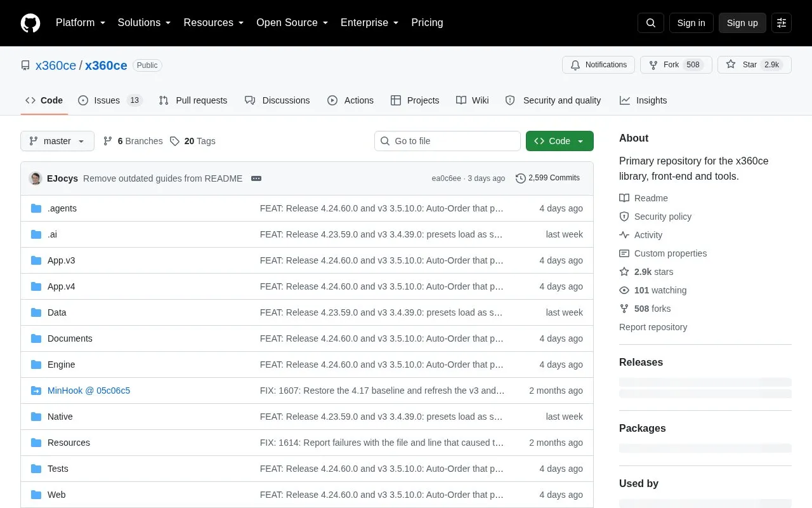This screenshot has height=508, width=812.
Task: Open appearance settings icon beside Sign up
Action: (x=782, y=23)
